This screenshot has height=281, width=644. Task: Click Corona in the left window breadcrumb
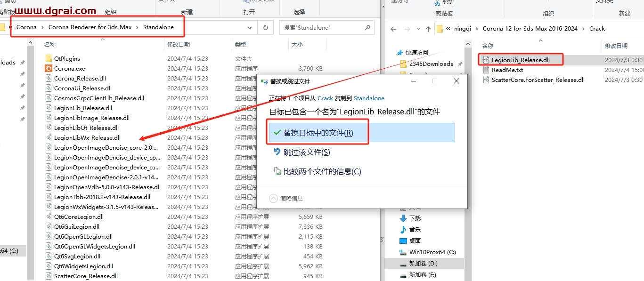point(26,27)
